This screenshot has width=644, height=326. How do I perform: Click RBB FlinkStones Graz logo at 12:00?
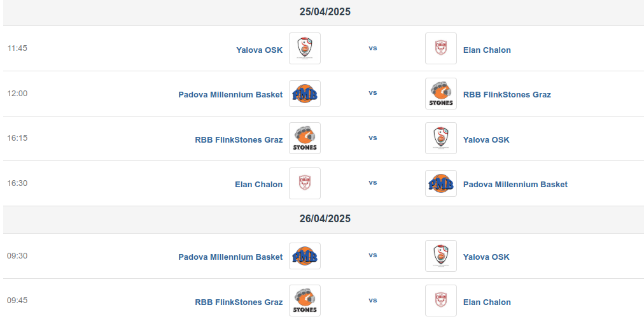click(x=441, y=94)
